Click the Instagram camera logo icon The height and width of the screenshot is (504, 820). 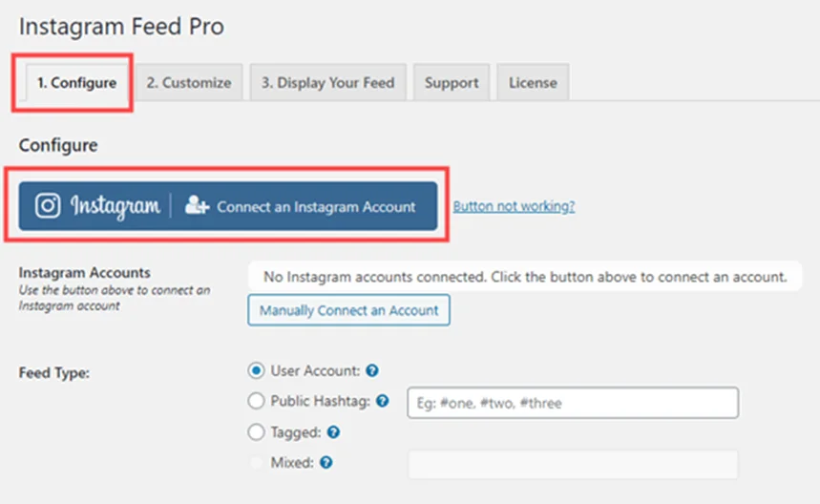(48, 205)
